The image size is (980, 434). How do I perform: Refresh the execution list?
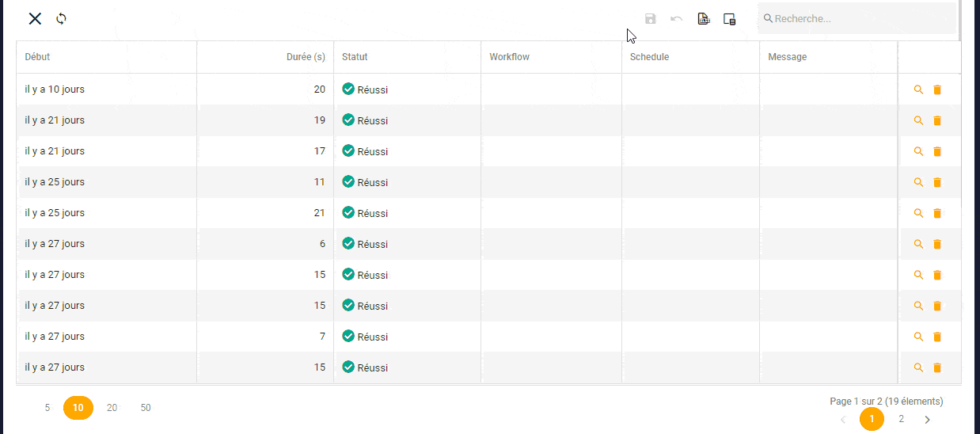click(x=61, y=19)
